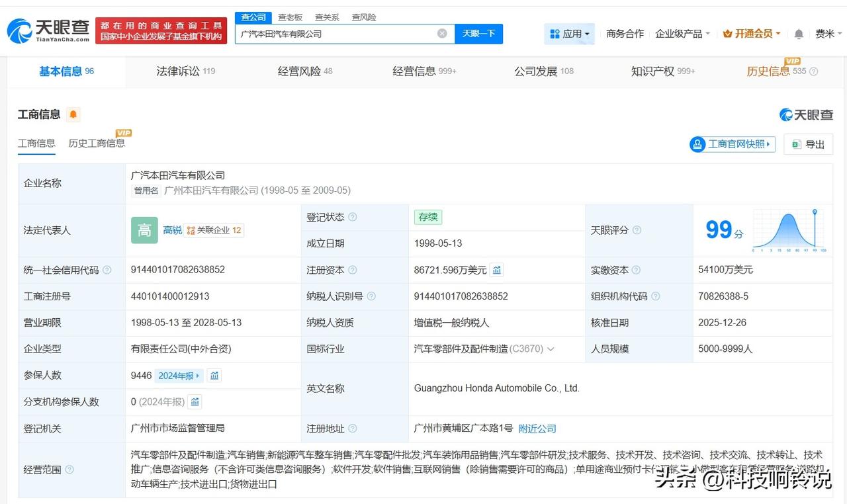
Task: Expand the 国标行业 industry chevron
Action: point(551,349)
